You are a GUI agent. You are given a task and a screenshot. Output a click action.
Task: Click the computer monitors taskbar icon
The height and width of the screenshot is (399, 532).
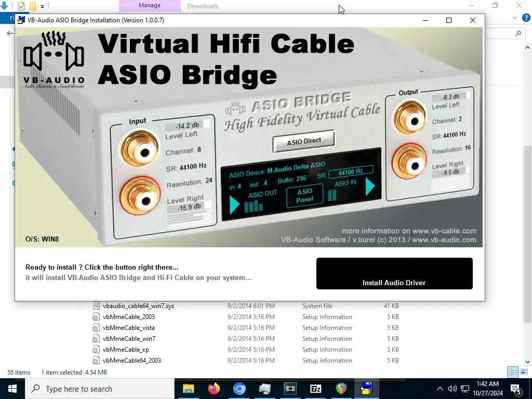click(x=264, y=389)
